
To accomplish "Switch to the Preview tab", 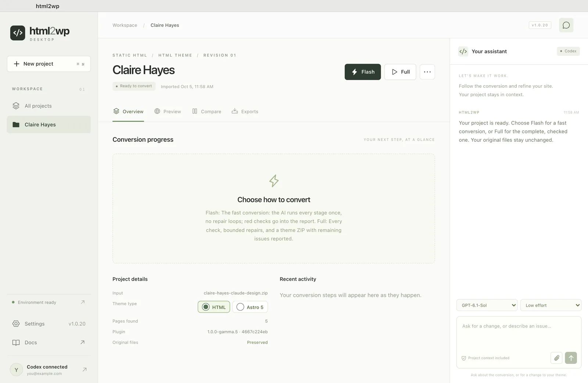I will [x=168, y=111].
